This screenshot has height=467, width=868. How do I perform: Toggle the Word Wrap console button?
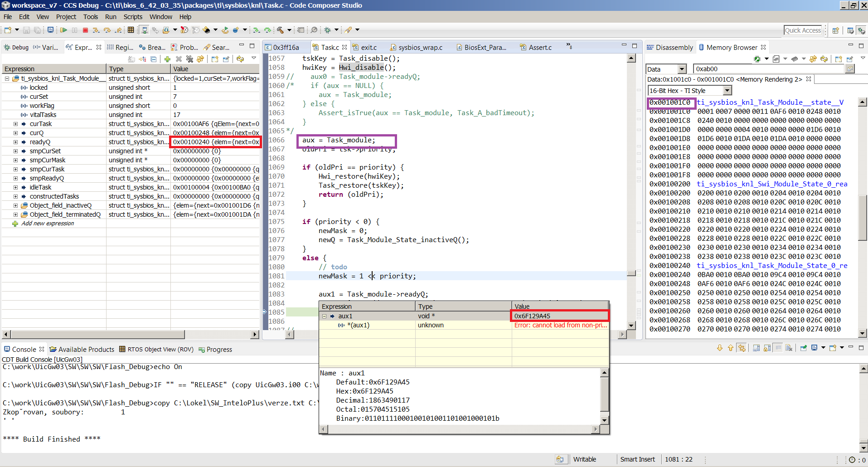click(778, 348)
